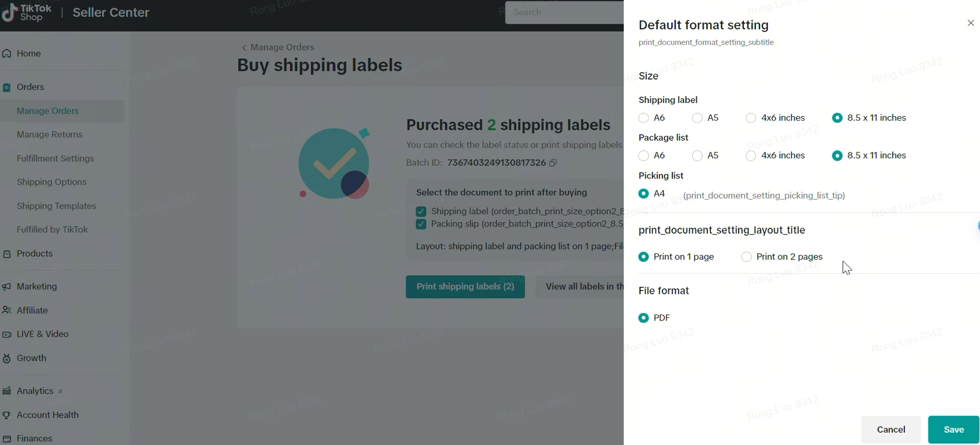The width and height of the screenshot is (980, 445).
Task: Click the LIVE & Video camera icon
Action: tap(7, 335)
